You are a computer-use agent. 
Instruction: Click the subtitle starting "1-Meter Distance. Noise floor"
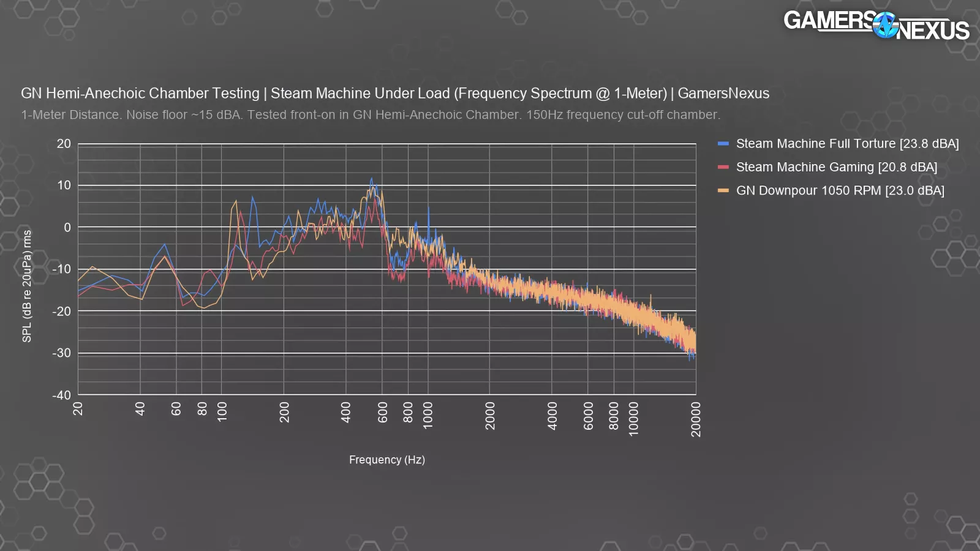coord(371,114)
